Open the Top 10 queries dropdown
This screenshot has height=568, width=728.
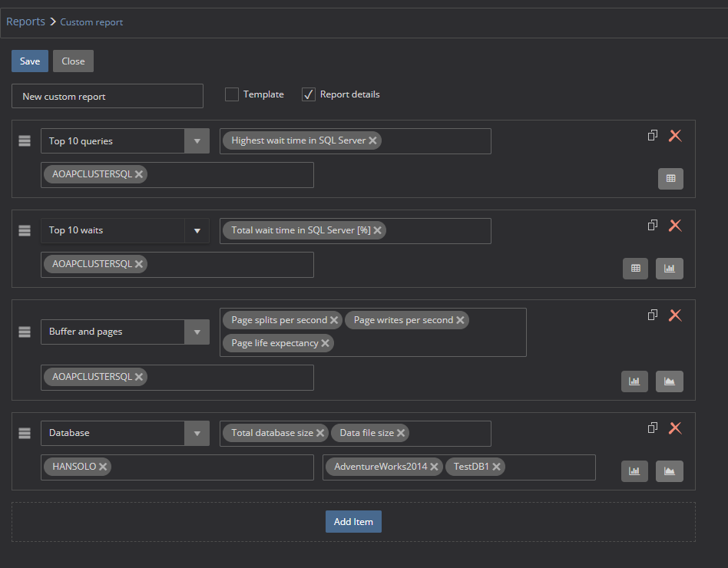click(x=197, y=140)
